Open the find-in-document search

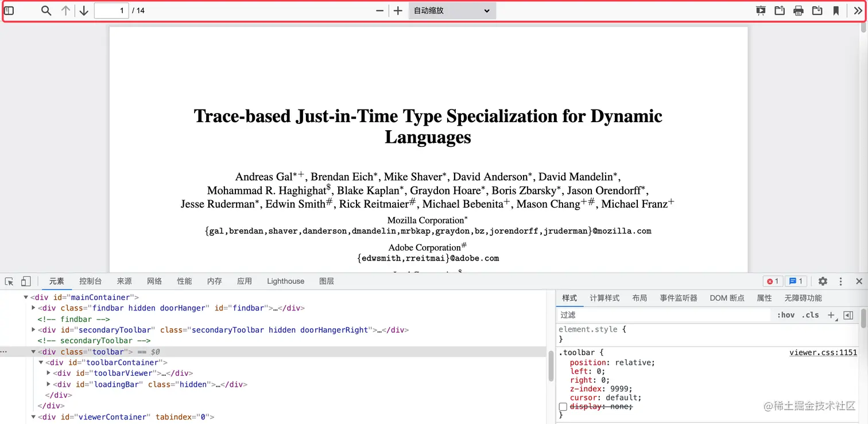point(46,10)
